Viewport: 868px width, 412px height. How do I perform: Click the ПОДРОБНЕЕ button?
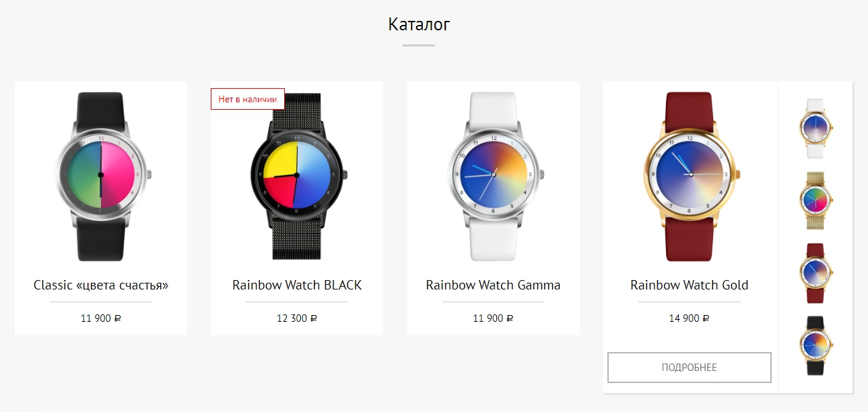pyautogui.click(x=689, y=368)
